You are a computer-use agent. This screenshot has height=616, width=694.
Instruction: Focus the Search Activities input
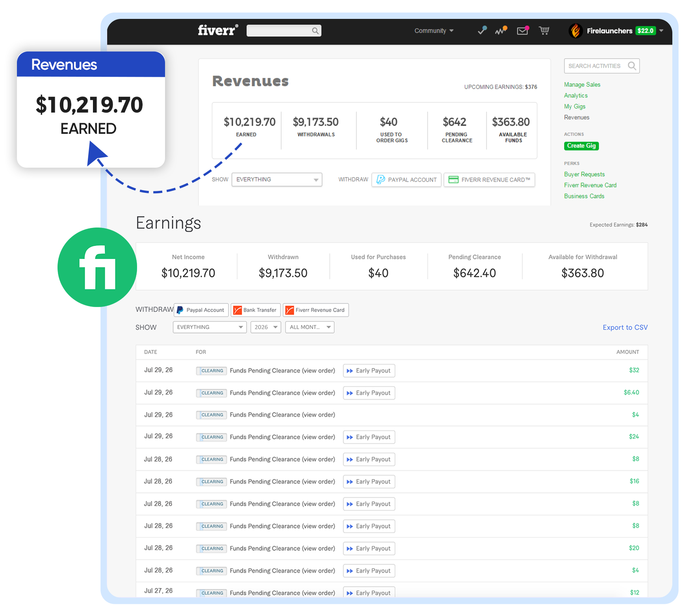(x=601, y=66)
